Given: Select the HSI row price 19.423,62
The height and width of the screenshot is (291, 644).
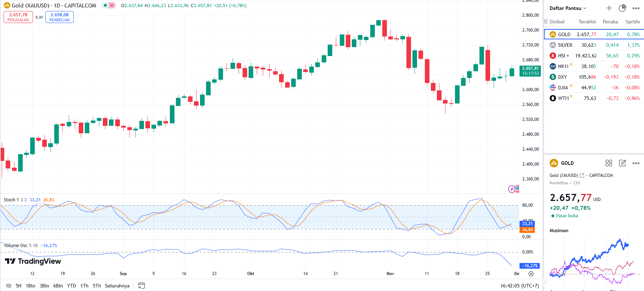Looking at the screenshot, I should tap(586, 56).
